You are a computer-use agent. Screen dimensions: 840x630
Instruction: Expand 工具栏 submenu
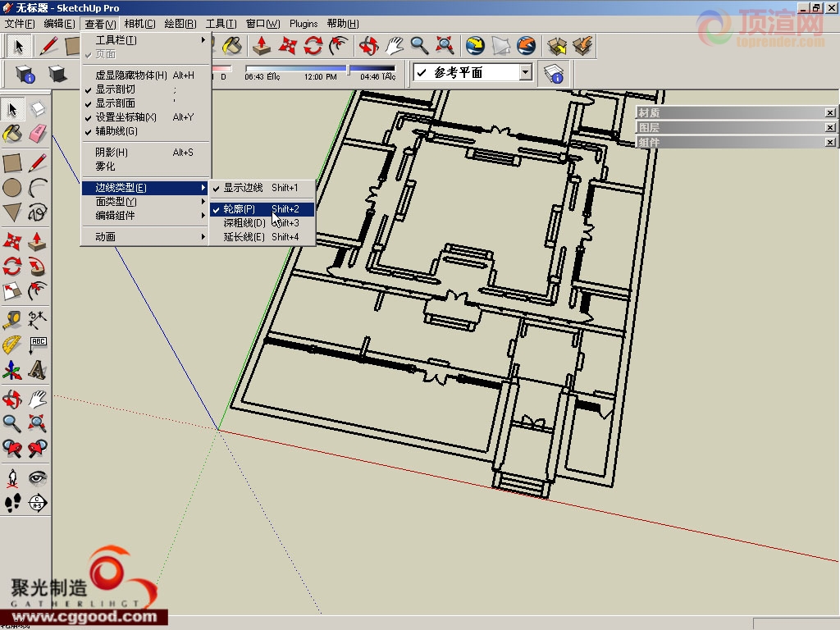tap(146, 40)
